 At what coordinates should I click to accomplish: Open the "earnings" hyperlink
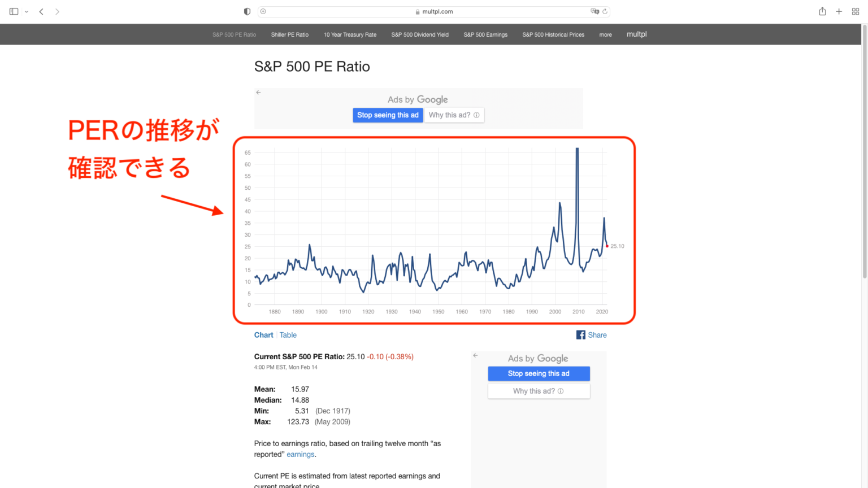pos(300,454)
